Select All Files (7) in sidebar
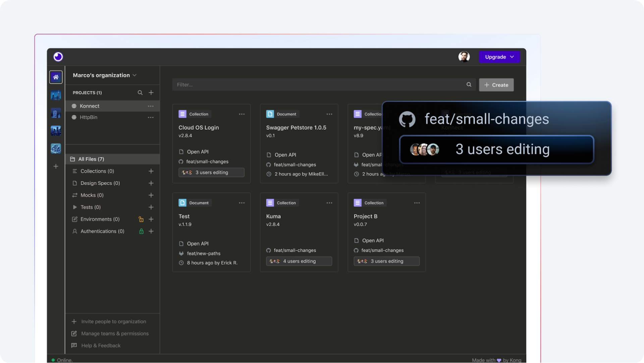644x363 pixels. point(91,159)
